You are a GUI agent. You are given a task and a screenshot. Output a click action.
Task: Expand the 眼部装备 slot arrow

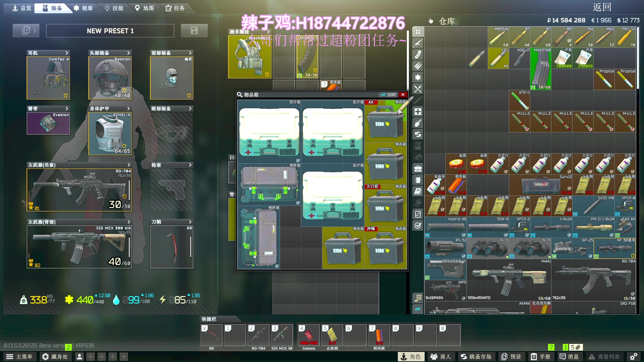point(190,109)
